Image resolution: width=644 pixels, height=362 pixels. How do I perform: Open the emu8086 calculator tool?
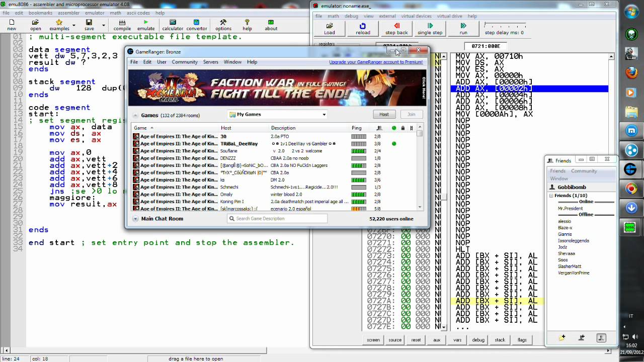point(173,25)
